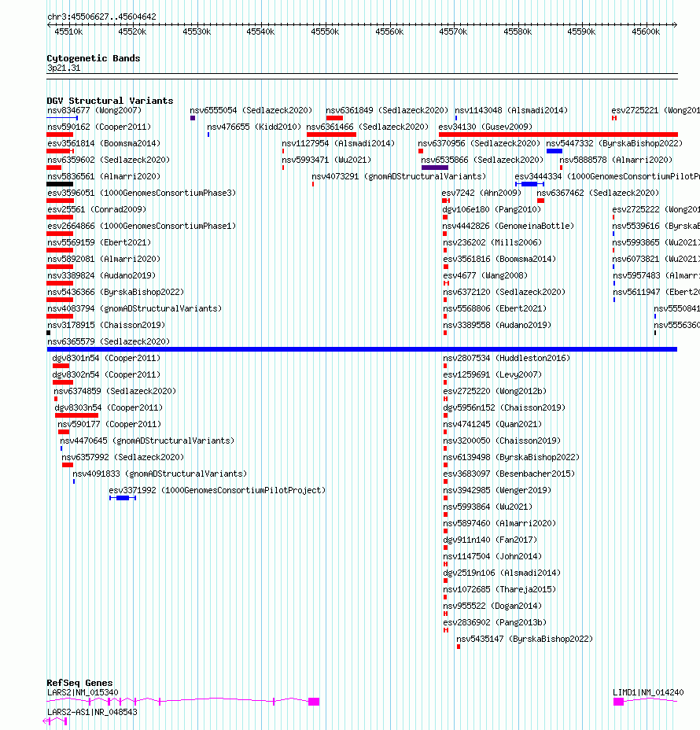Open esv2836902 (Pang2013b) label
This screenshot has height=730, width=700.
pyautogui.click(x=495, y=622)
